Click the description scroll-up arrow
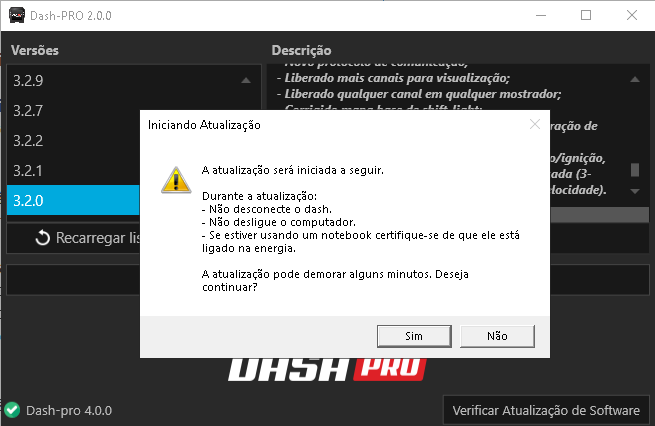The width and height of the screenshot is (655, 426). 635,79
